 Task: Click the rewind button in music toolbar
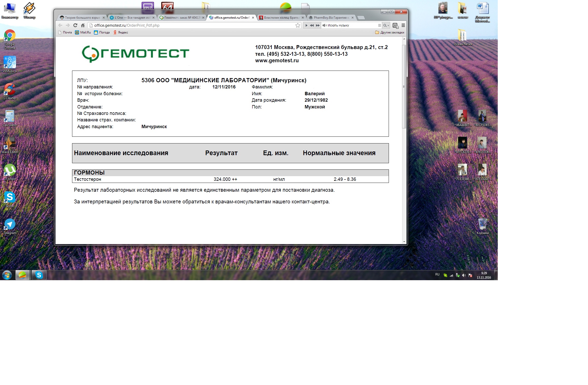coord(312,25)
